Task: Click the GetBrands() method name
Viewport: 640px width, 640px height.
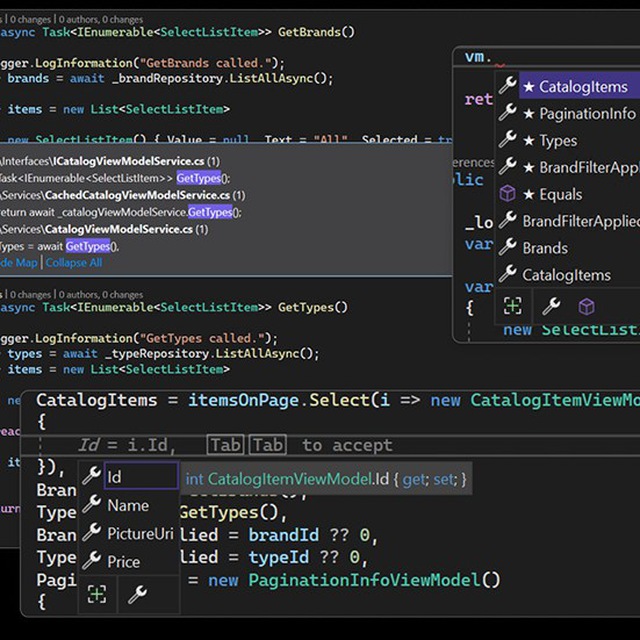Action: [x=316, y=32]
